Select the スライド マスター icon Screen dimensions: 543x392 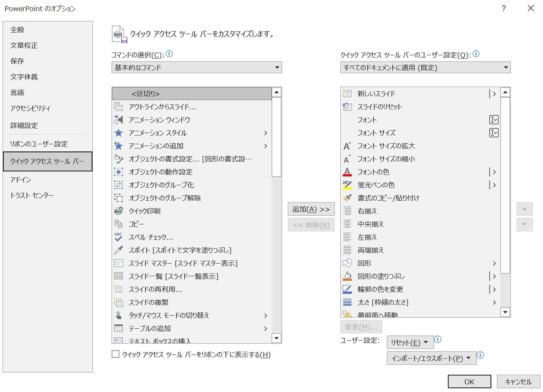119,263
